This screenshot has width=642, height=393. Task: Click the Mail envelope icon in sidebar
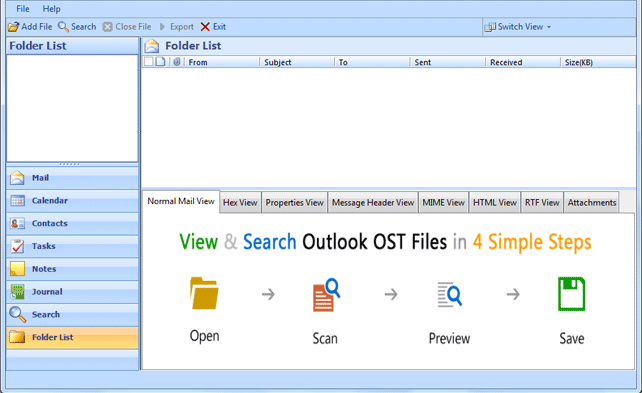pyautogui.click(x=17, y=178)
